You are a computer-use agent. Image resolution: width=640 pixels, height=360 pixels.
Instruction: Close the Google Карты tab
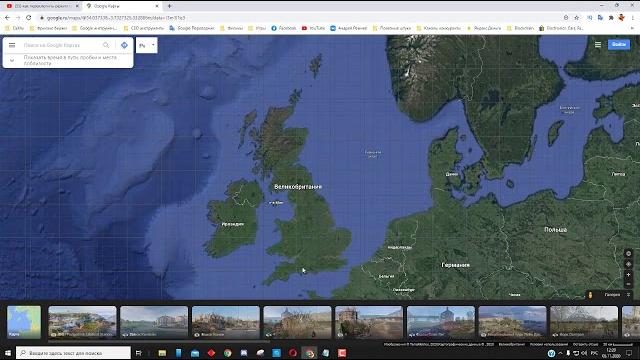pos(157,6)
